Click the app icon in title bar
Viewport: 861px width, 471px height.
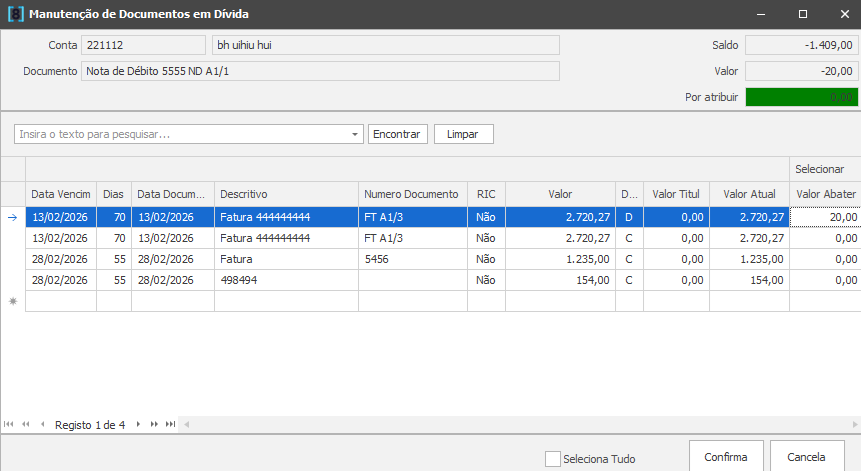click(13, 14)
